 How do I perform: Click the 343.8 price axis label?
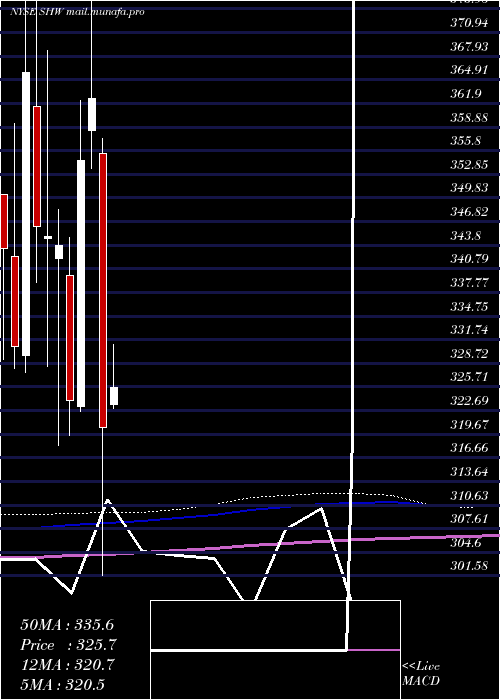[x=466, y=235]
